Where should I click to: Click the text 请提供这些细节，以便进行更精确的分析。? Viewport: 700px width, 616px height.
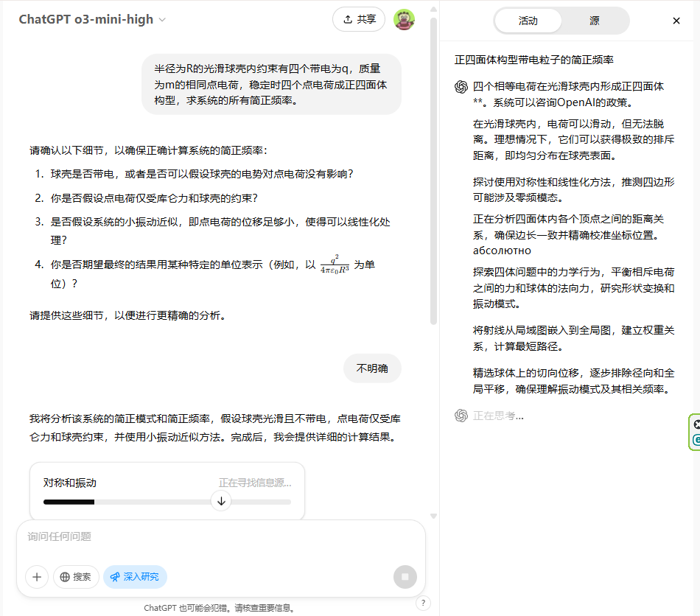coord(130,315)
